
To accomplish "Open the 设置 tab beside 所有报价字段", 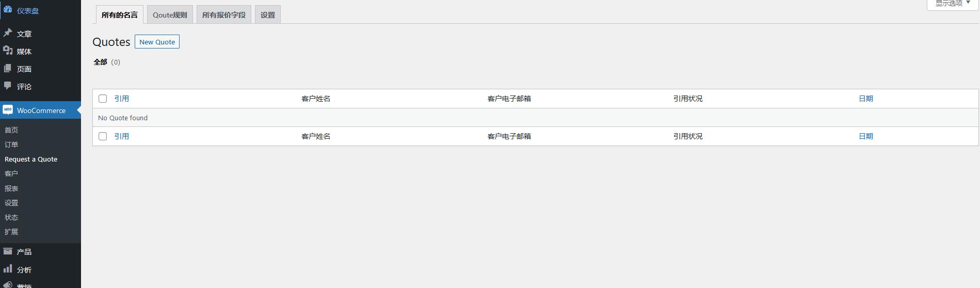I will (268, 15).
